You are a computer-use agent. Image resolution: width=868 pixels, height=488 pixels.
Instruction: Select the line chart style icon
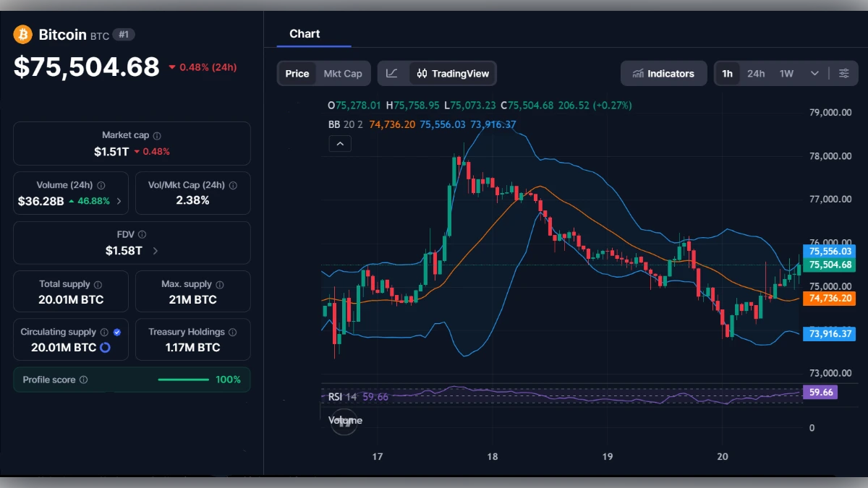393,73
